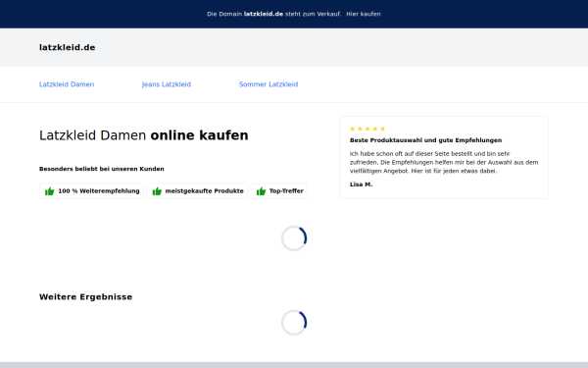Click the loading spinner above Weitere Ergebnisse
The image size is (588, 368).
294,238
